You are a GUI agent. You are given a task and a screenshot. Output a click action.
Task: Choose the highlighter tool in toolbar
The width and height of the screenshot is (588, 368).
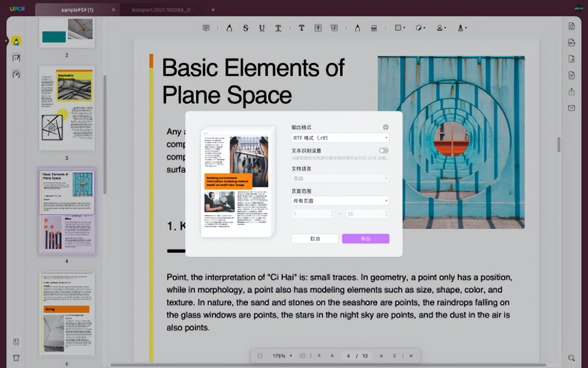click(229, 28)
